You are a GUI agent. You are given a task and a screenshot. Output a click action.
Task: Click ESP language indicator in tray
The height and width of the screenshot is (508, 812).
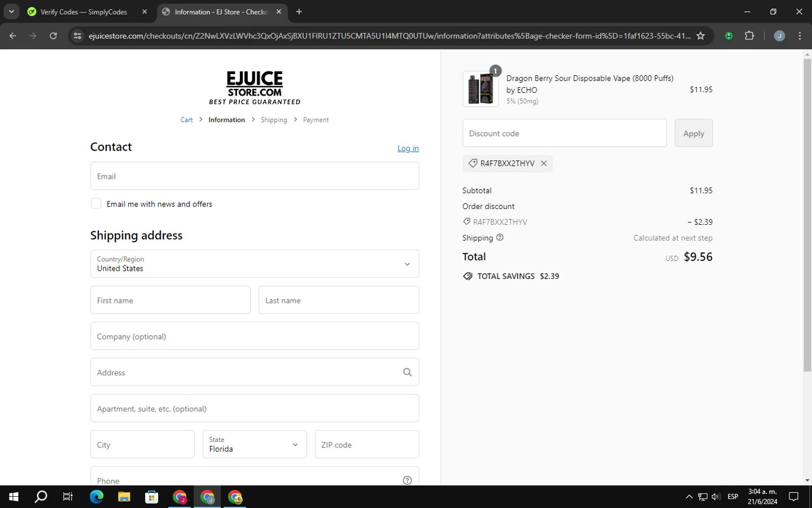coord(732,497)
